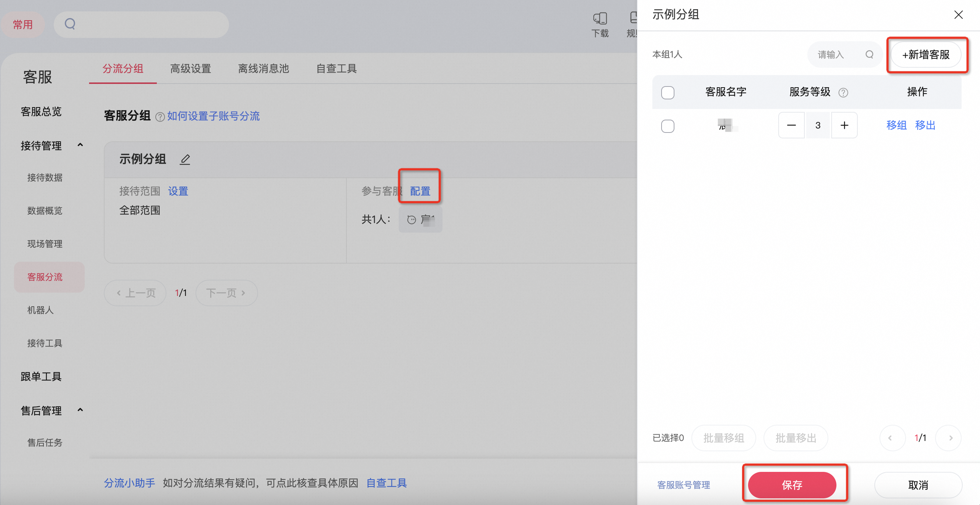Click the 自查工具 link at the bottom
Viewport: 980px width, 505px height.
point(387,483)
